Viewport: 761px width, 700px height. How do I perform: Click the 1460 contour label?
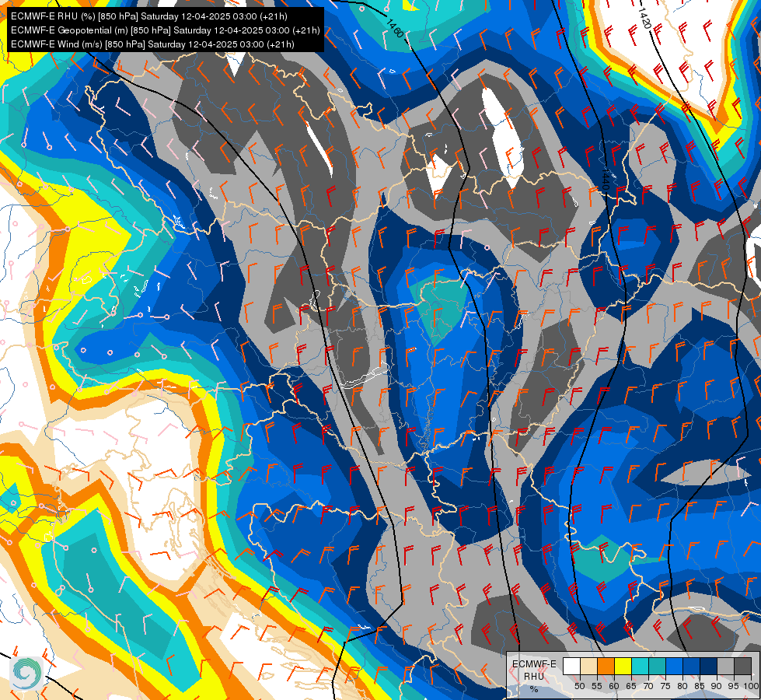[x=396, y=28]
